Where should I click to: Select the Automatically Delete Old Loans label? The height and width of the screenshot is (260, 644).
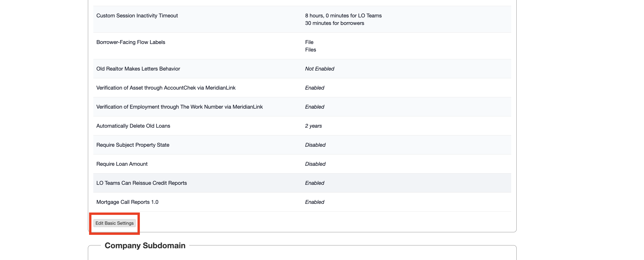pos(133,126)
